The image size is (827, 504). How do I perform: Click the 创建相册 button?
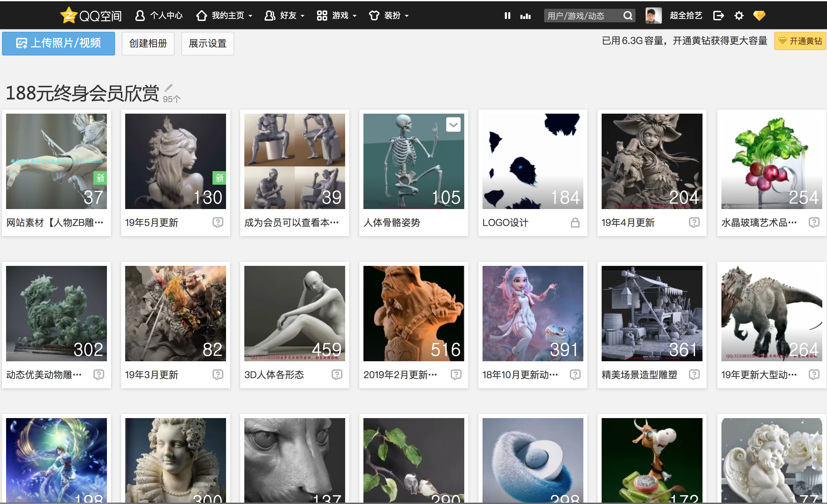148,43
